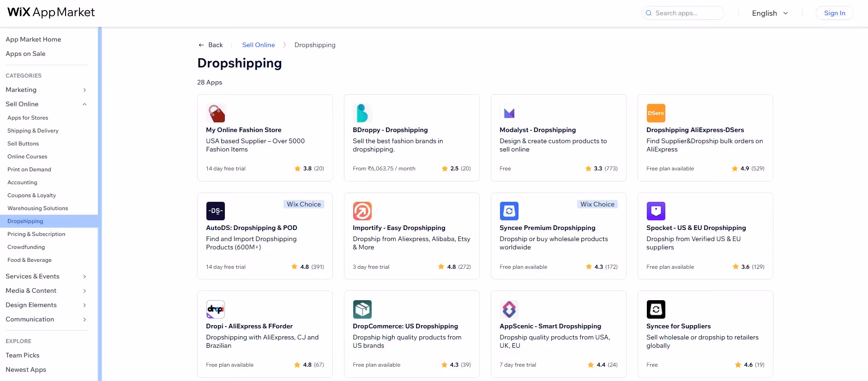Click the Syncee for Suppliers icon
868x381 pixels.
pos(656,309)
